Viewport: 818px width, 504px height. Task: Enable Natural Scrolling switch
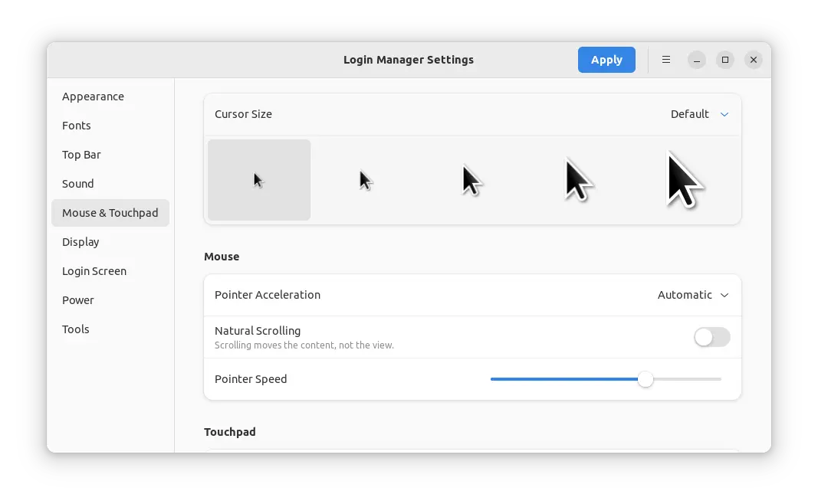(711, 337)
